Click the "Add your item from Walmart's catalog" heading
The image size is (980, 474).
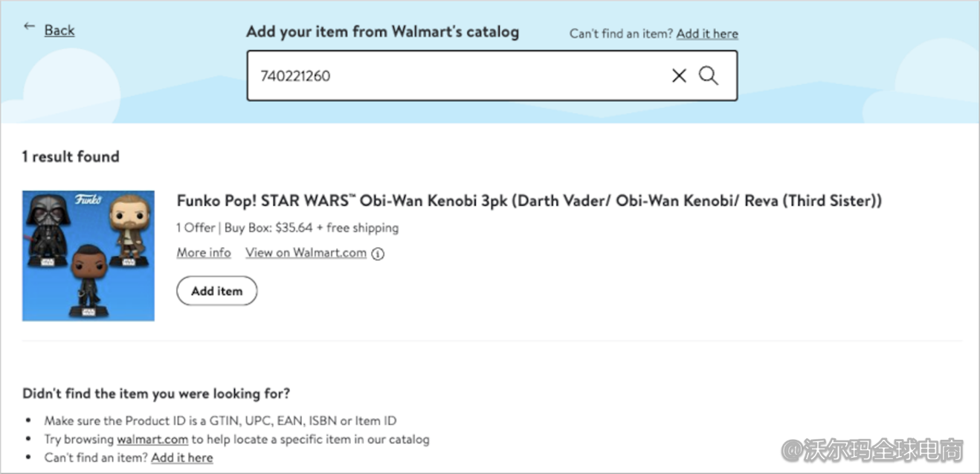[382, 32]
